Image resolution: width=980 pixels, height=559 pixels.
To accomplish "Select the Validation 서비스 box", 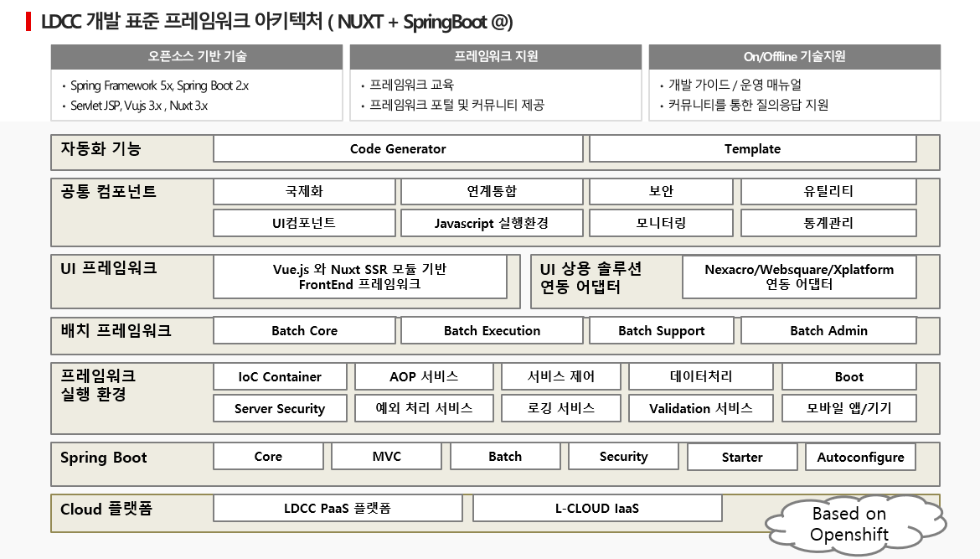I will (700, 408).
